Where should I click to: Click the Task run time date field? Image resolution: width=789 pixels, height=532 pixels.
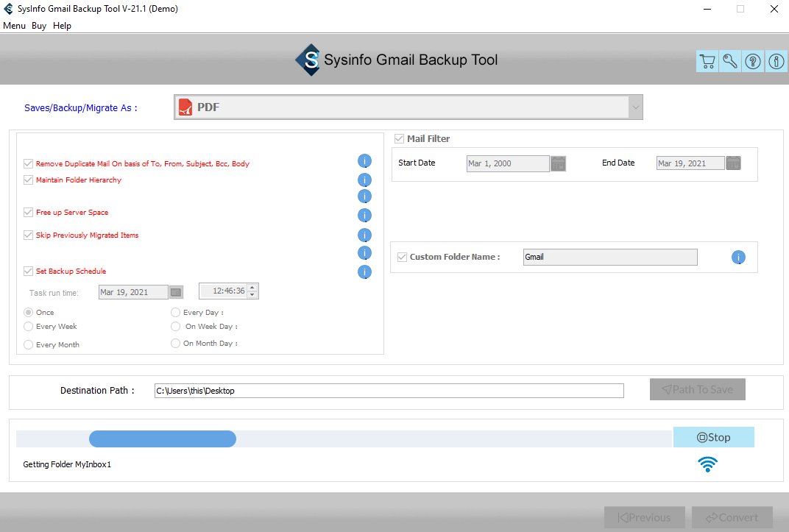[133, 292]
